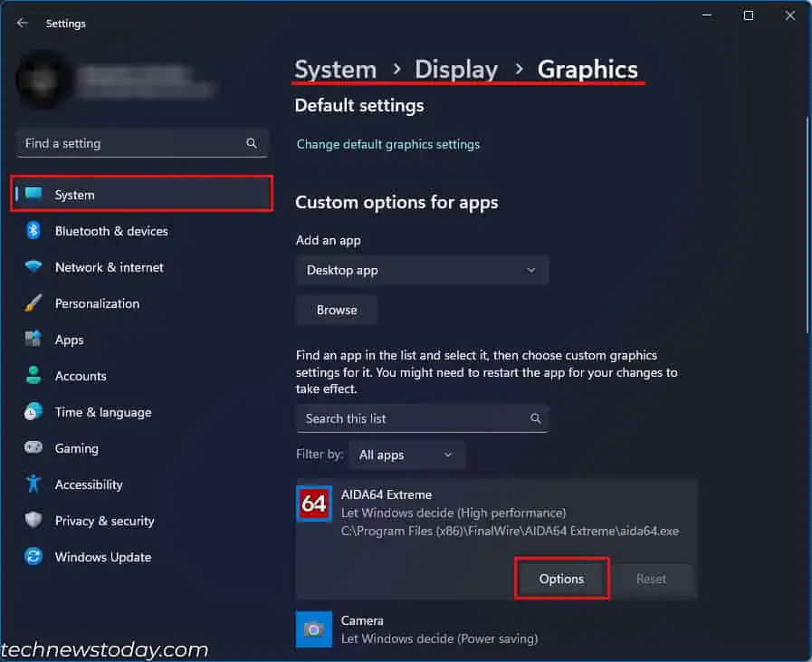
Task: Open Accessibility settings
Action: pyautogui.click(x=88, y=485)
